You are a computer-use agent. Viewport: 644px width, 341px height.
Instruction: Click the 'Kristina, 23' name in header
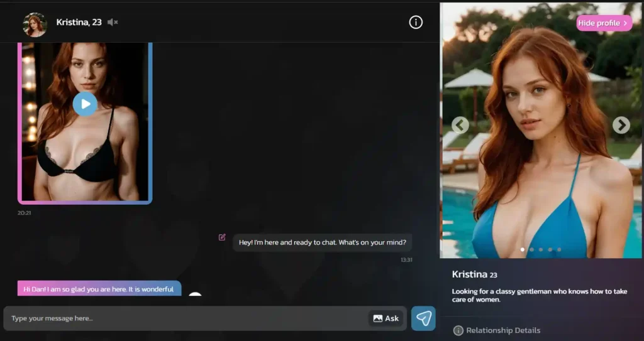tap(79, 23)
